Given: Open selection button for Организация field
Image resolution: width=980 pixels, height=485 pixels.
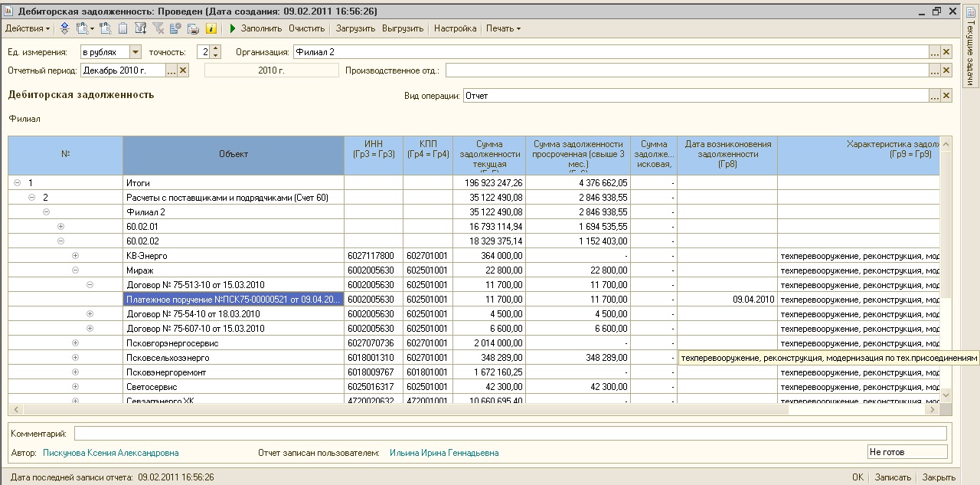Looking at the screenshot, I should pos(934,52).
